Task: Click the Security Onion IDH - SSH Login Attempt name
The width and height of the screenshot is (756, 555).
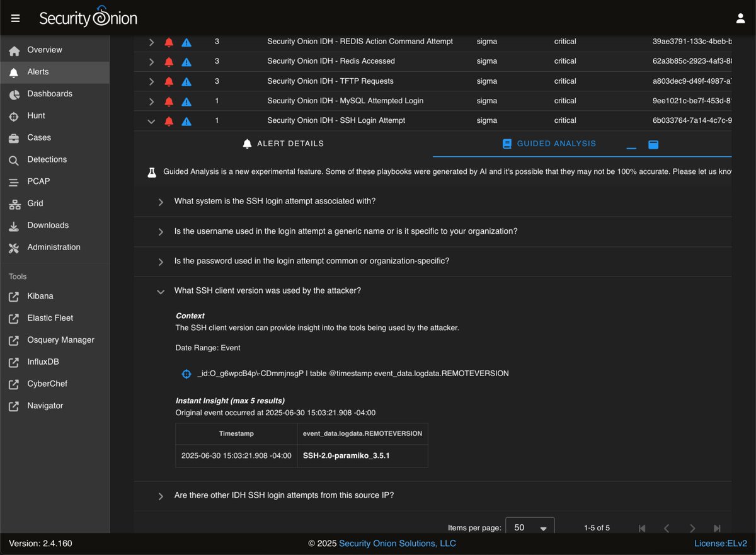Action: point(336,120)
